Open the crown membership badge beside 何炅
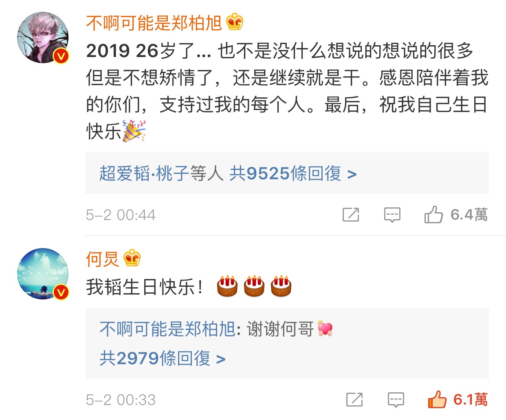This screenshot has width=506, height=420. (x=132, y=258)
